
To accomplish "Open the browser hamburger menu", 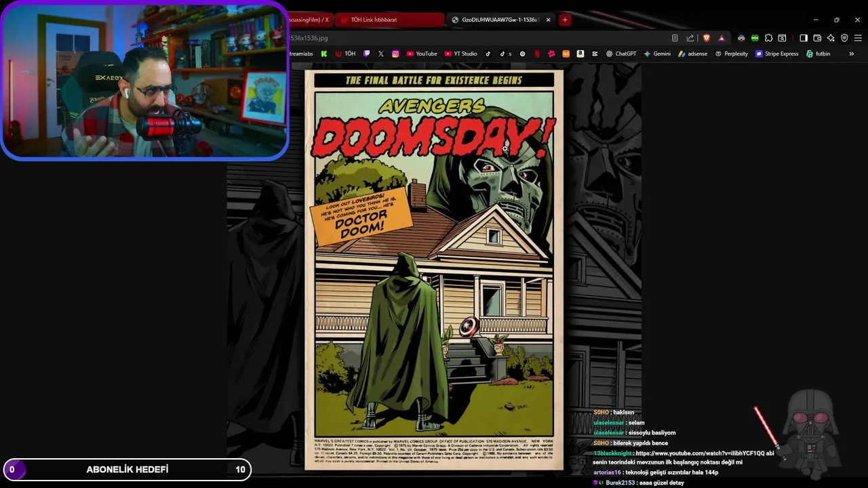I will click(858, 38).
